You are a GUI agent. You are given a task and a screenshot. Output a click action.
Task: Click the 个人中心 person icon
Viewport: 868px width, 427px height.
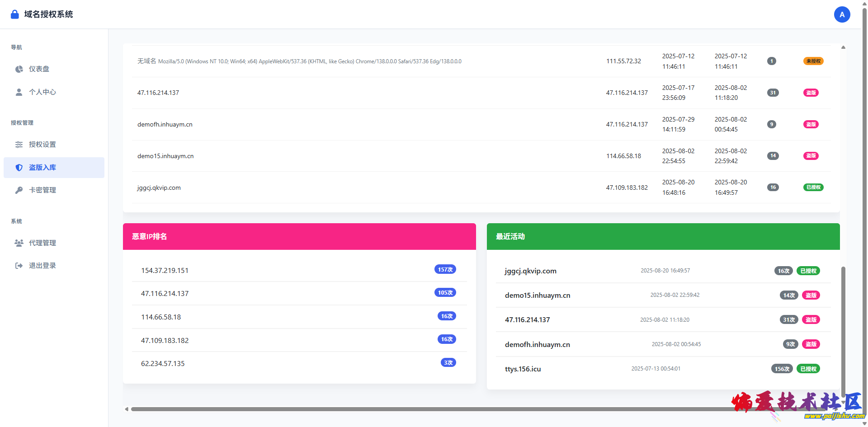point(19,92)
